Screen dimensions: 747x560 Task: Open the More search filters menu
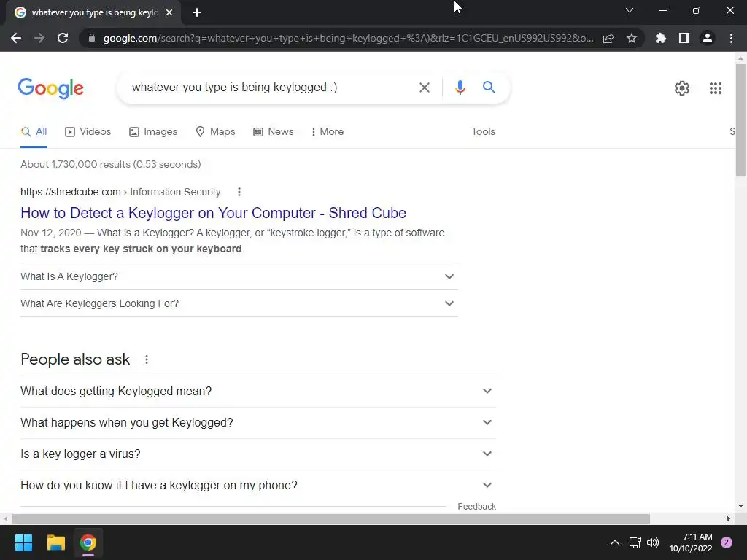(328, 131)
